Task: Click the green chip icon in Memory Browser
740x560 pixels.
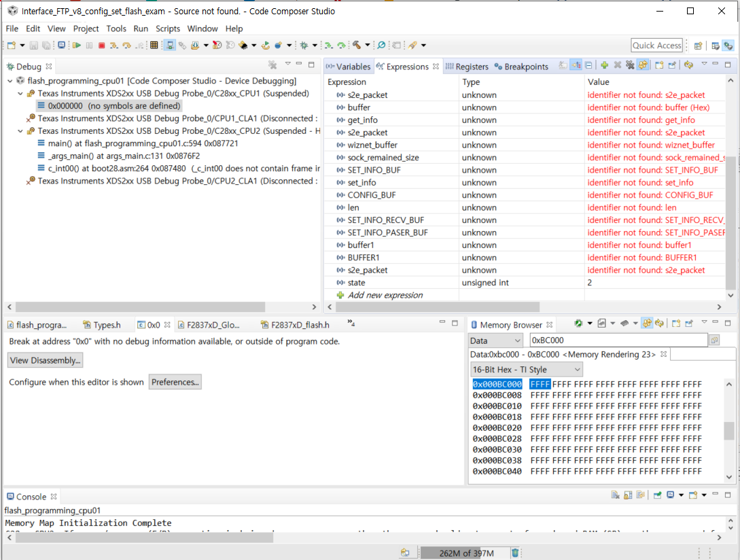Action: [578, 323]
